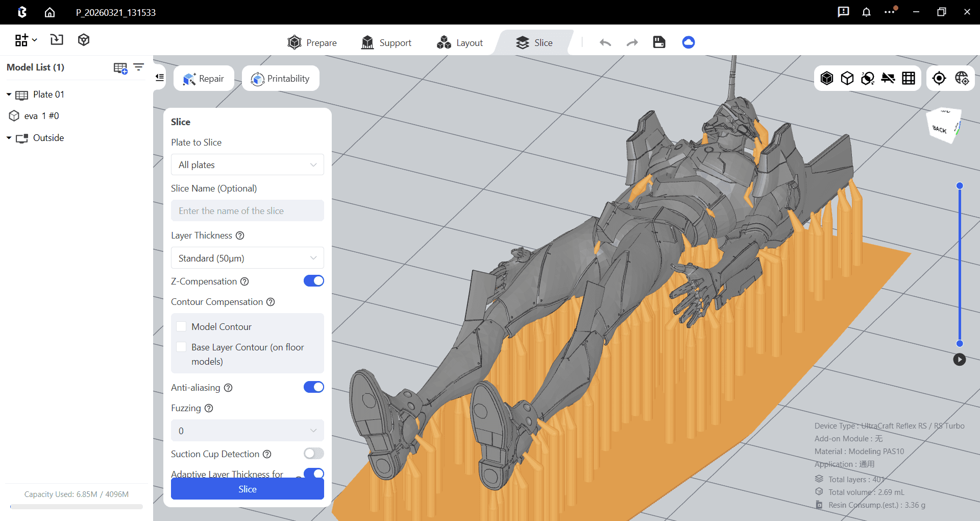This screenshot has height=521, width=980.
Task: Click the add plate icon in Model List
Action: [x=120, y=68]
